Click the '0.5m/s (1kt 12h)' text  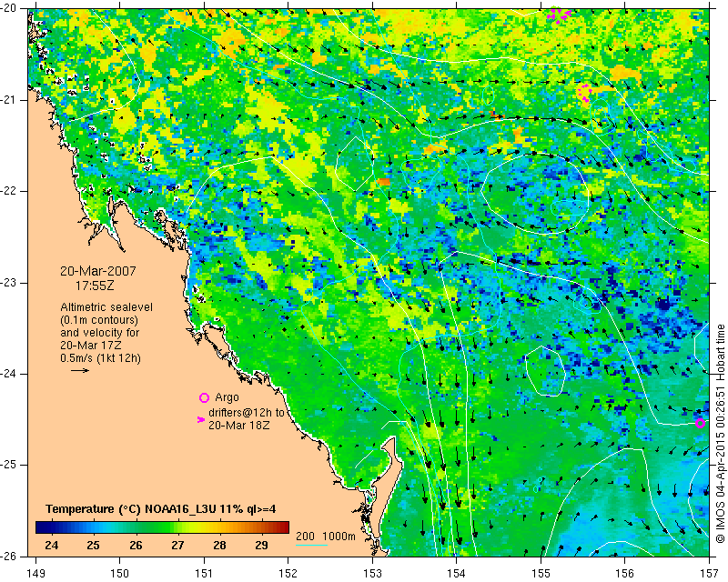[100, 358]
